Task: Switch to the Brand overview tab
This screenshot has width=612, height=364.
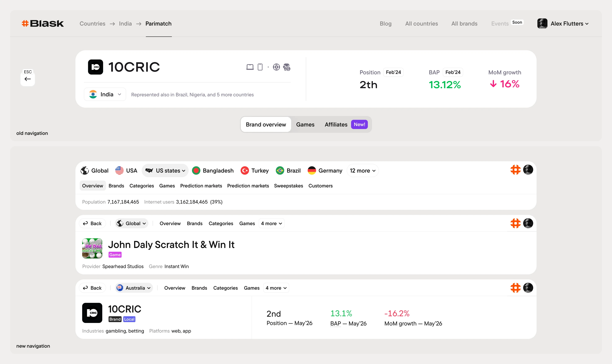Action: [266, 125]
